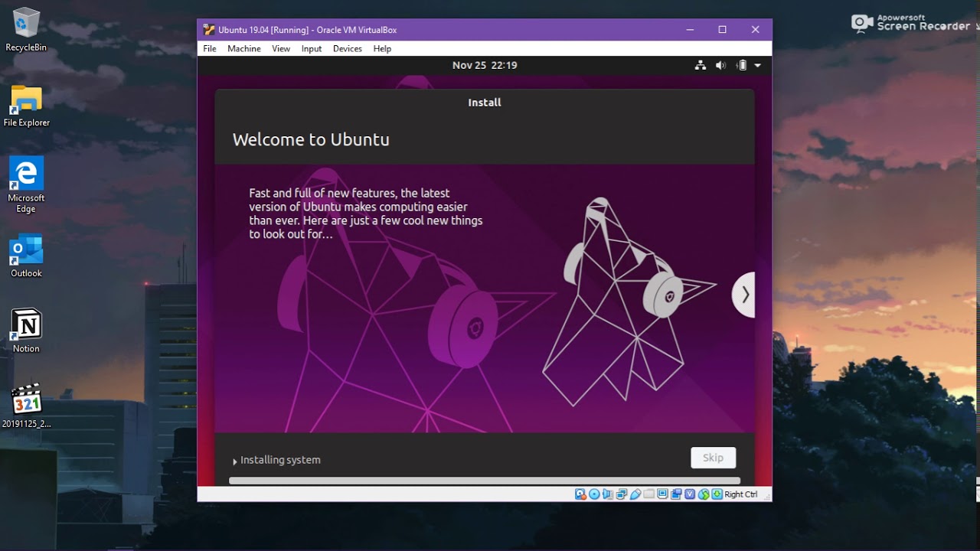Click the mouse integration icon in VirtualBox status bar

click(704, 494)
